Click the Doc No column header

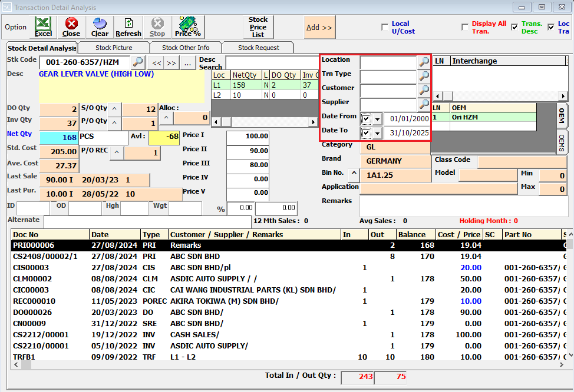click(x=50, y=235)
